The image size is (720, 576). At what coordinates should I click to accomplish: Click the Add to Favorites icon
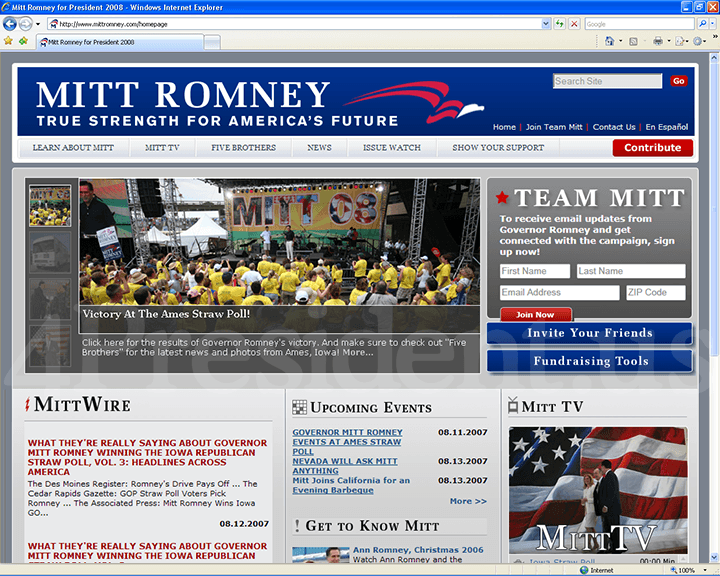coord(23,41)
